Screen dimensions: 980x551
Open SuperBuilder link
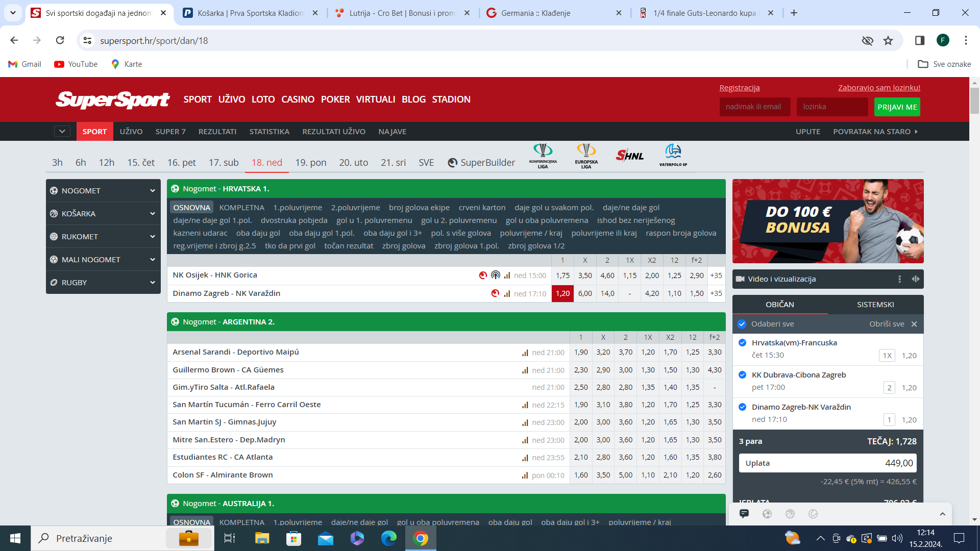tap(481, 163)
